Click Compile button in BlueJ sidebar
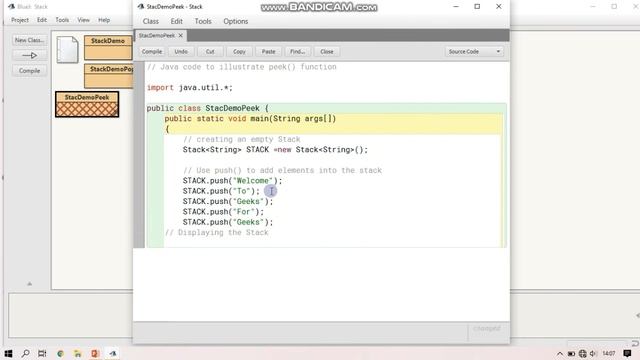 29,71
